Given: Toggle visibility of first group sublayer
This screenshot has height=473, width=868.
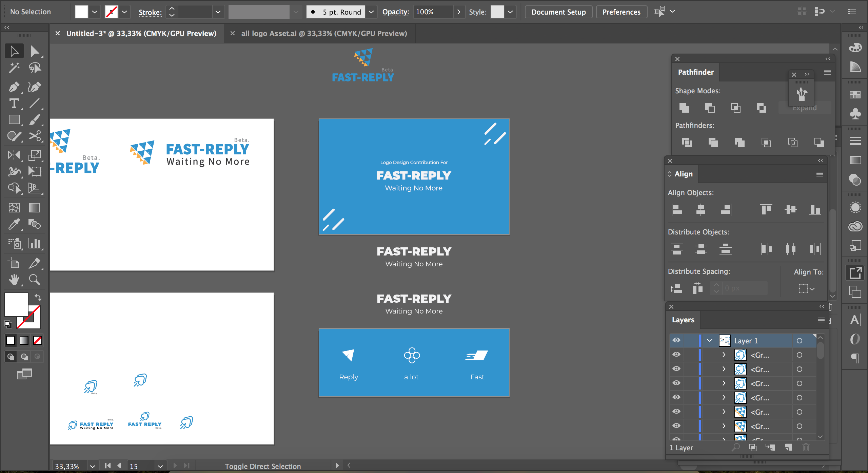Looking at the screenshot, I should pyautogui.click(x=676, y=355).
